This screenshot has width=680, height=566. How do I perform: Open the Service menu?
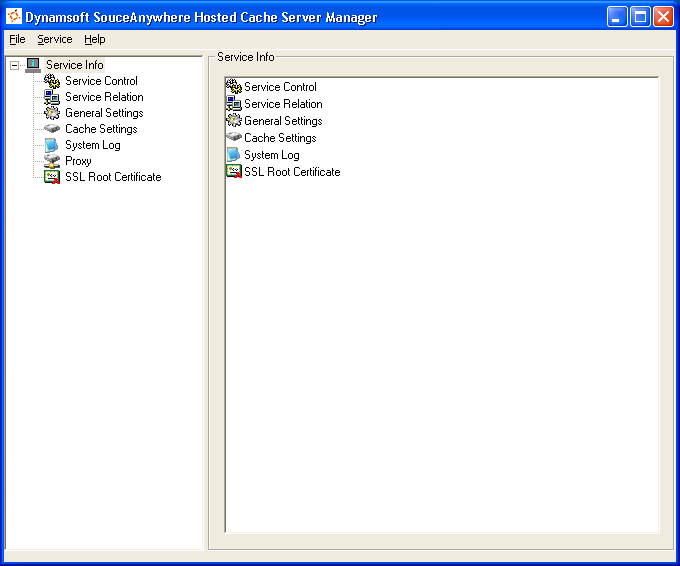click(55, 39)
